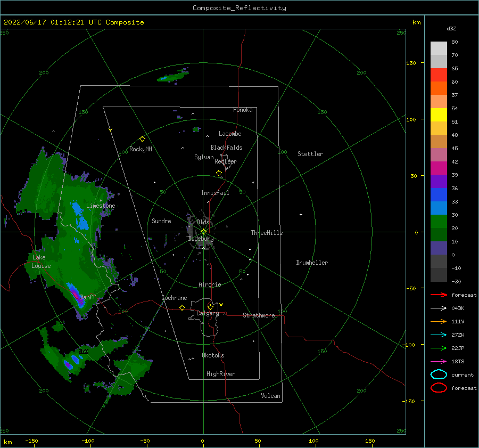Click the red forecast arrow legend icon
Screen dimensions: 479x448
click(x=439, y=295)
